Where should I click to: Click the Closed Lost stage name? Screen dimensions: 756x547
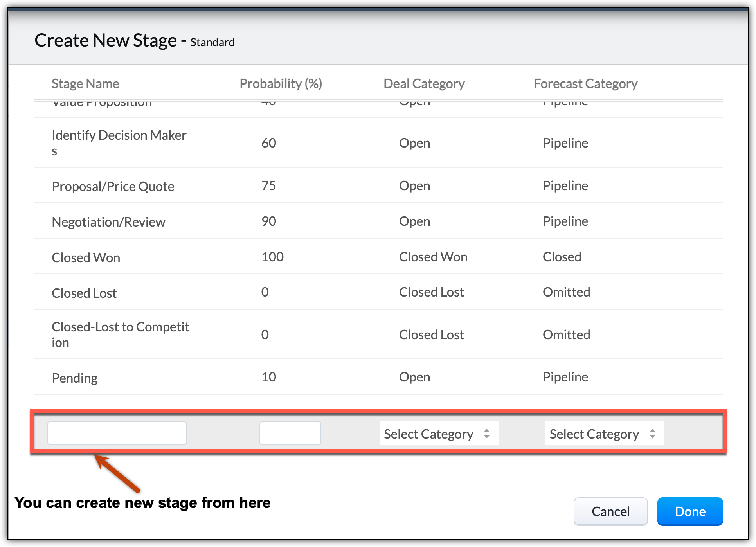pos(84,293)
